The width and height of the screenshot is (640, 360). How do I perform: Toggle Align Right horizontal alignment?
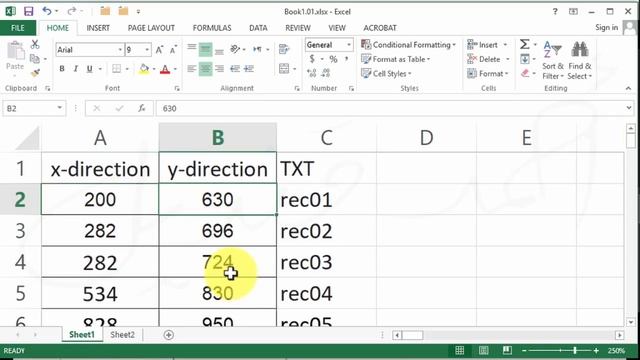point(220,69)
